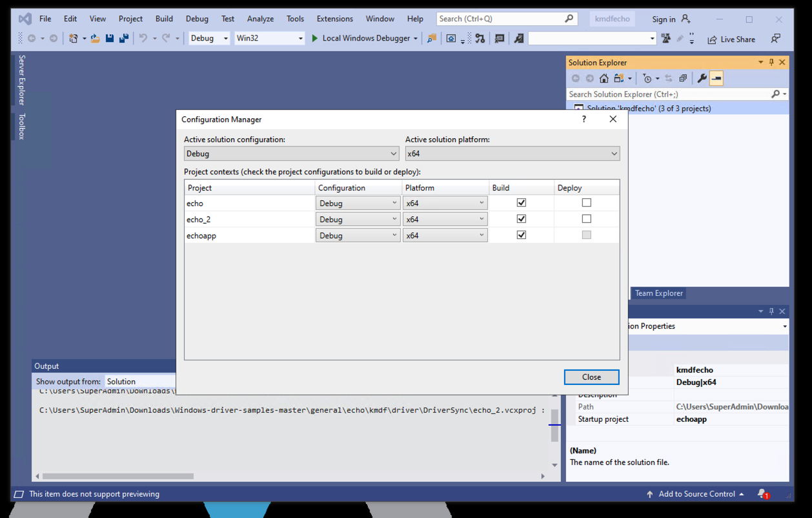Screen dimensions: 812x518
Task: Open the Platform dropdown for echo_2
Action: pyautogui.click(x=445, y=219)
